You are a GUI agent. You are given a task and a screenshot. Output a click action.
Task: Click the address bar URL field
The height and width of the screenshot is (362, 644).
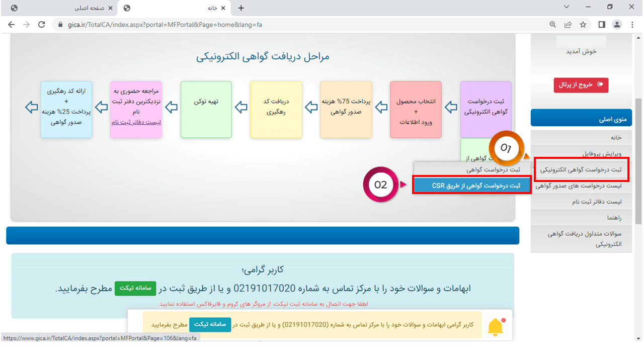click(x=302, y=24)
